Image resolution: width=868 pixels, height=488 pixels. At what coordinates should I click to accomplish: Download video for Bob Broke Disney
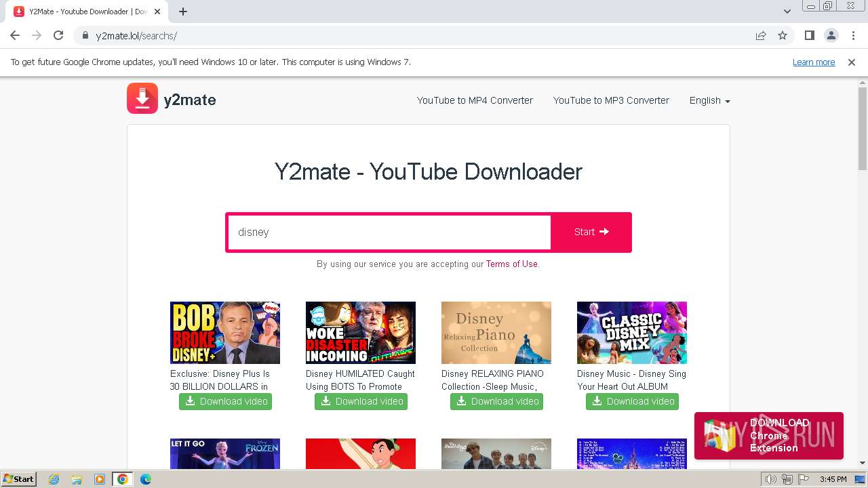225,401
